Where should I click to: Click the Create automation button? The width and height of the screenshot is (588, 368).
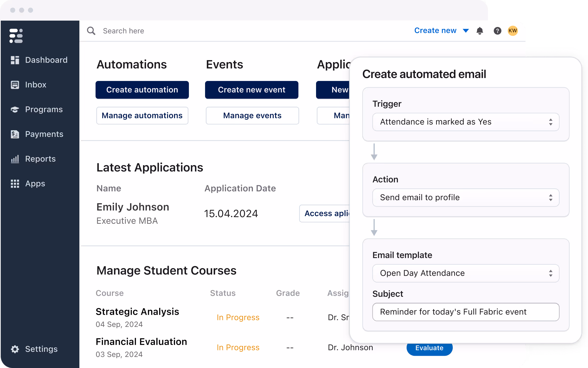click(x=142, y=90)
